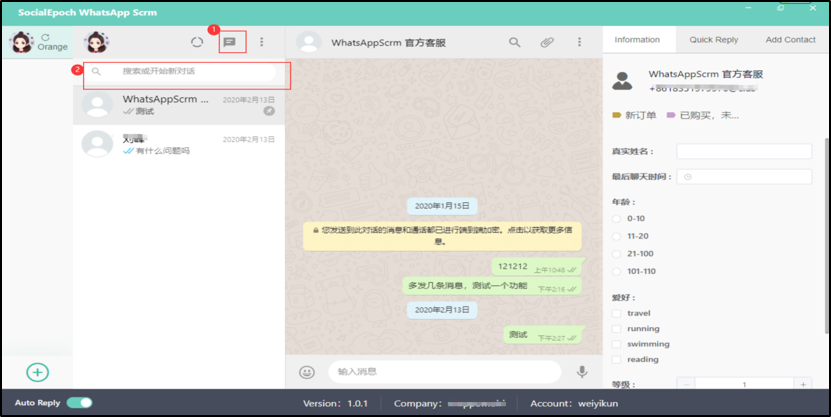This screenshot has height=417, width=831.
Task: Click WhatsAppScrm 官方客服 title in header
Action: coord(388,42)
